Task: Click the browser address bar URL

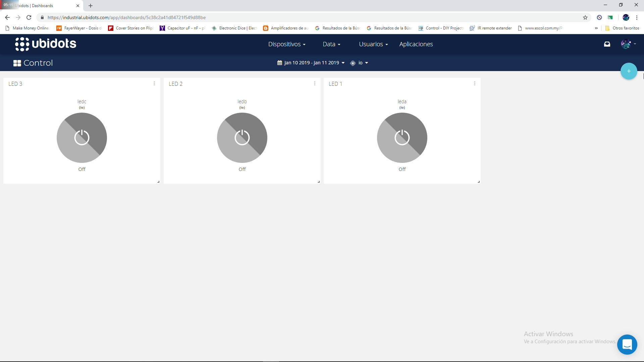Action: click(126, 17)
